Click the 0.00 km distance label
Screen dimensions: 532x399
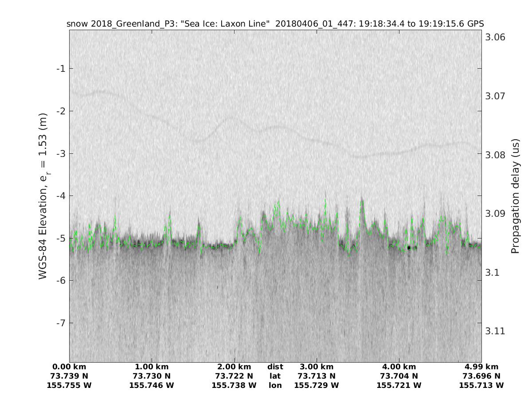coord(69,367)
